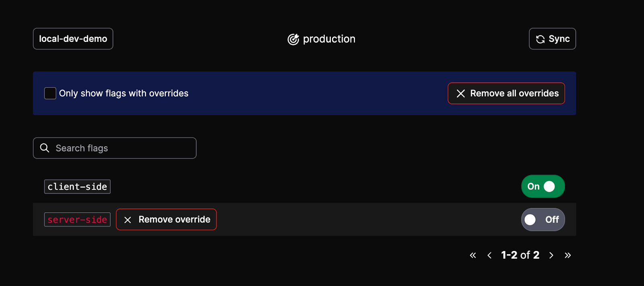Go to the next page of flags
This screenshot has height=286, width=644.
click(x=551, y=255)
